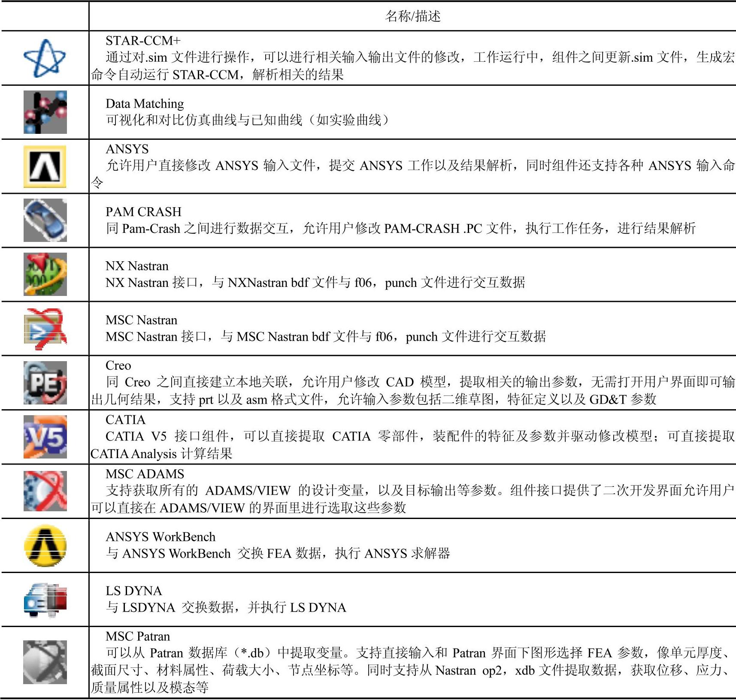Select the 'PAM CRASH' component name

(143, 212)
